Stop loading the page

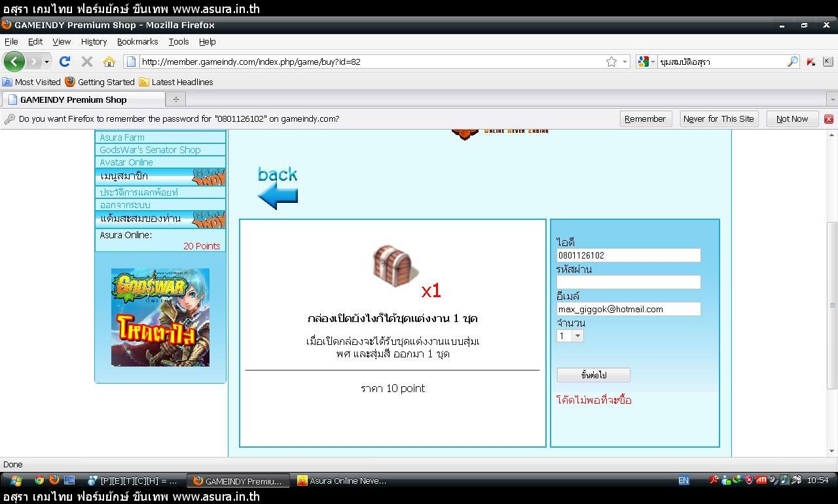tap(86, 62)
